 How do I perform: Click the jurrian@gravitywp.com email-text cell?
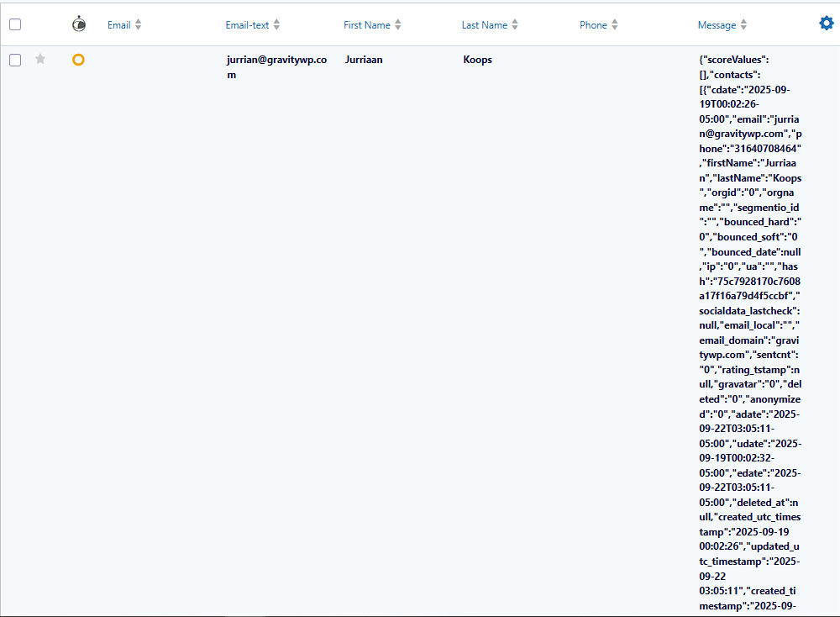276,67
